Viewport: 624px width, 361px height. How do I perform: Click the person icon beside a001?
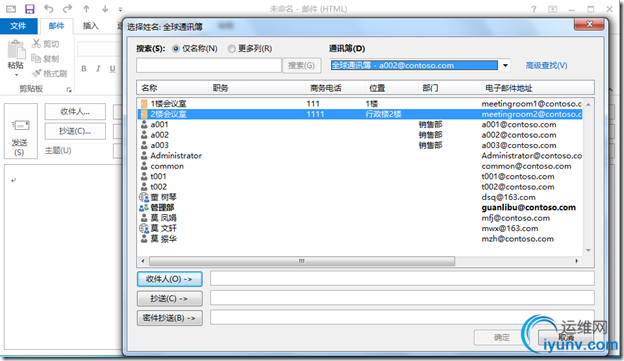tap(144, 125)
